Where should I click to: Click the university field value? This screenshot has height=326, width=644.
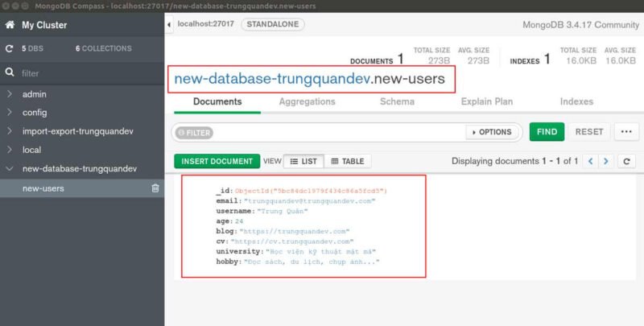[x=320, y=251]
